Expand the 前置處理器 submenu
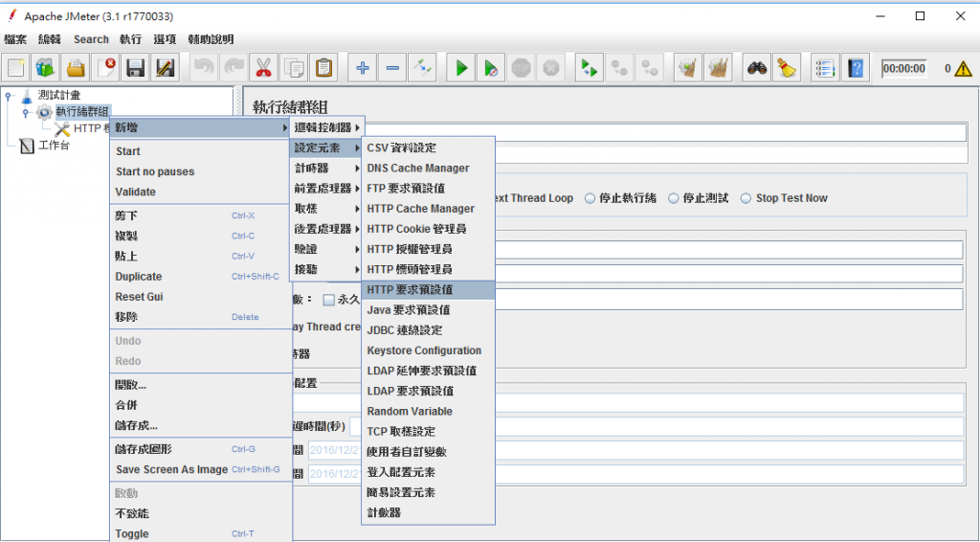 (x=327, y=189)
